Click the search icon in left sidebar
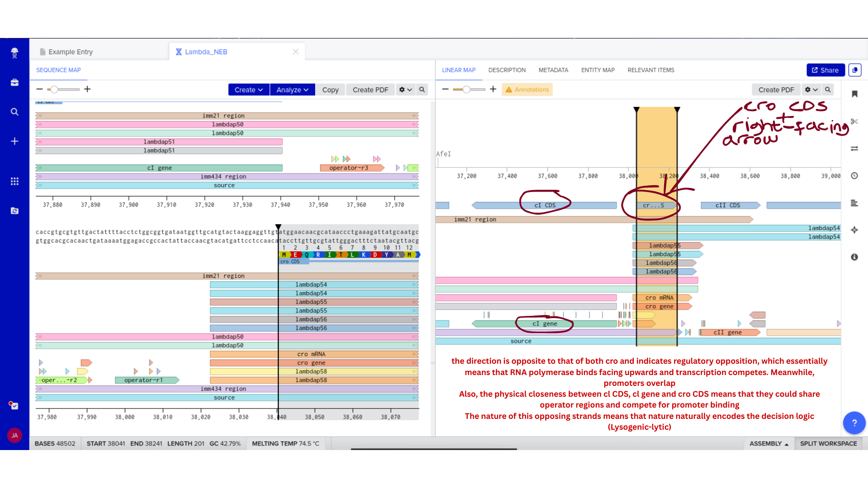The width and height of the screenshot is (868, 488). click(x=14, y=112)
